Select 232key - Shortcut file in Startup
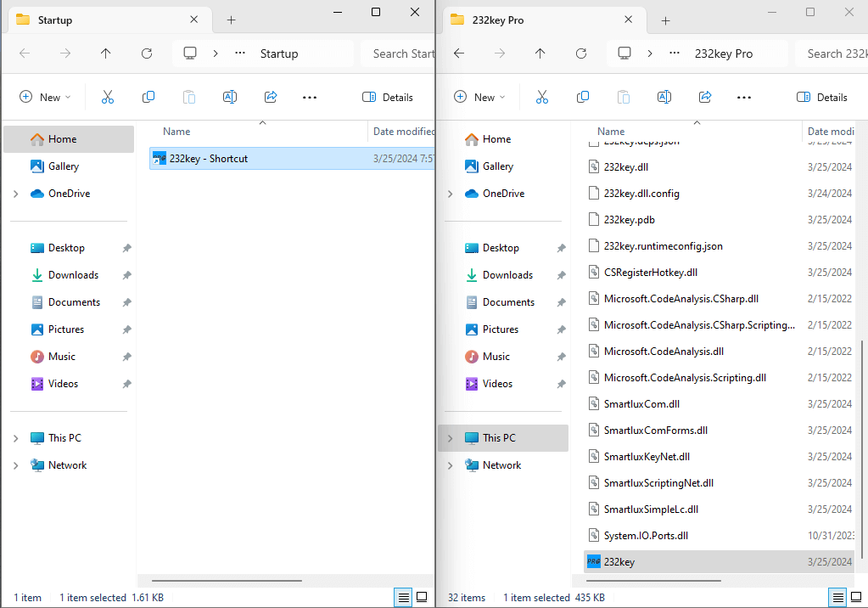The width and height of the screenshot is (868, 608). click(x=292, y=159)
